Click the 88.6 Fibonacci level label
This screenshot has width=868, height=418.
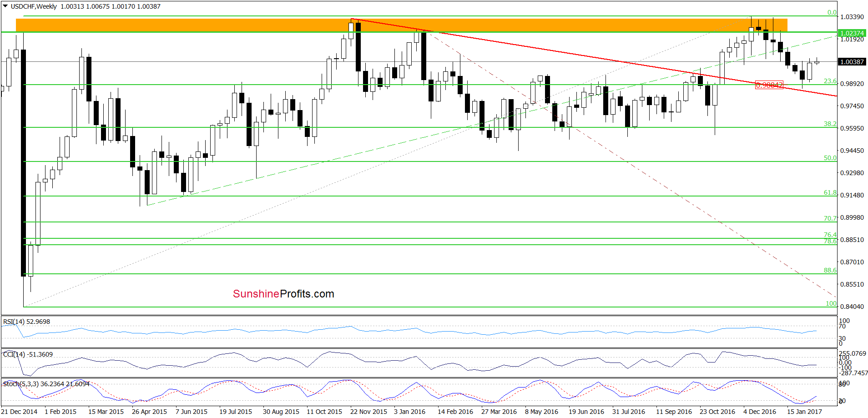830,270
